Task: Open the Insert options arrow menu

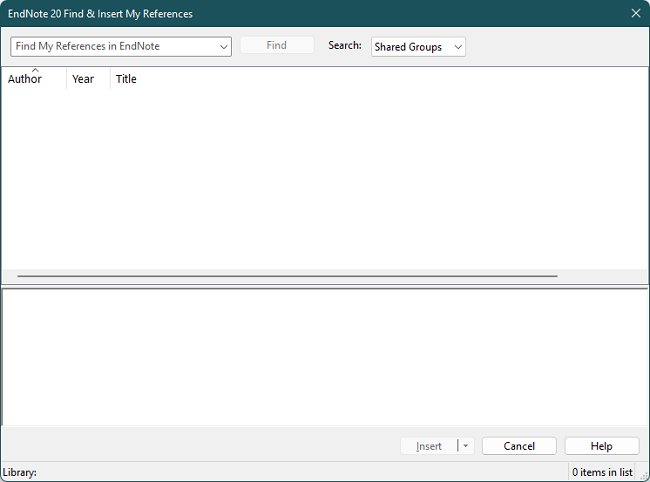Action: (466, 446)
